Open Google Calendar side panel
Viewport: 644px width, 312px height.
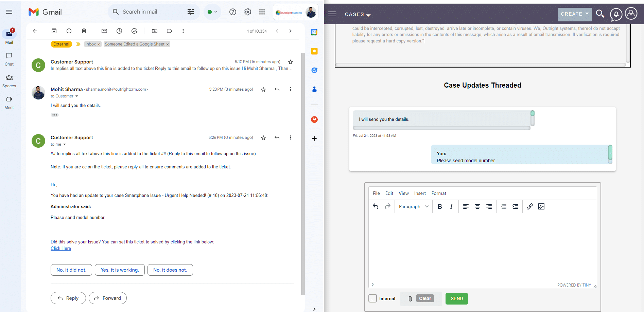click(314, 32)
